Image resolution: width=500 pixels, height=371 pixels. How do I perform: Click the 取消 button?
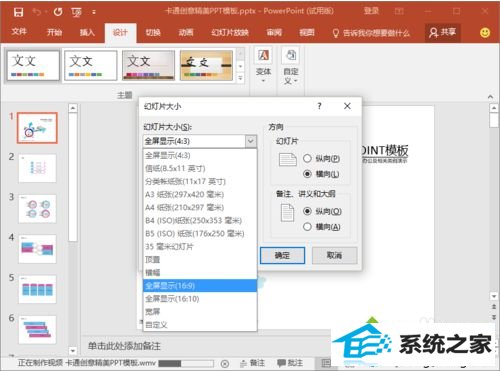pyautogui.click(x=334, y=255)
